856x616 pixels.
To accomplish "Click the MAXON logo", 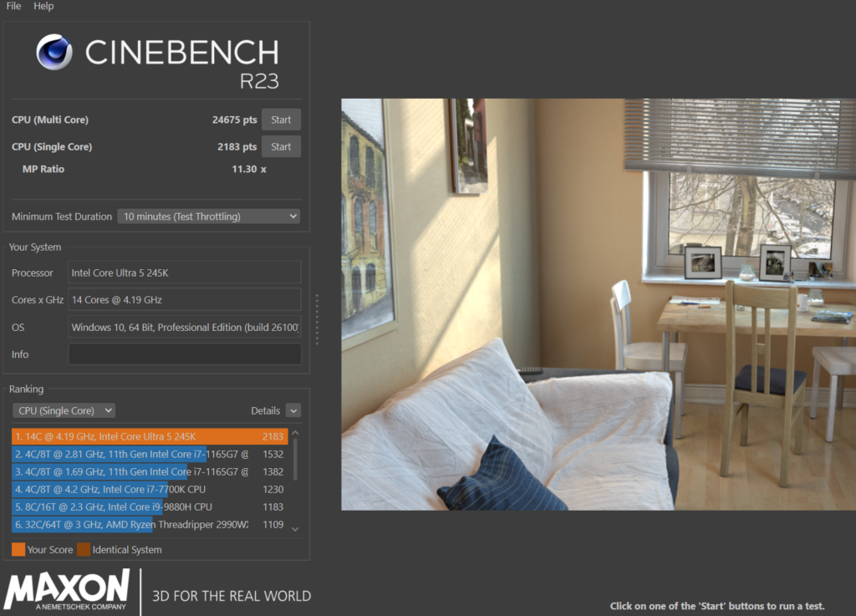I will pyautogui.click(x=67, y=590).
